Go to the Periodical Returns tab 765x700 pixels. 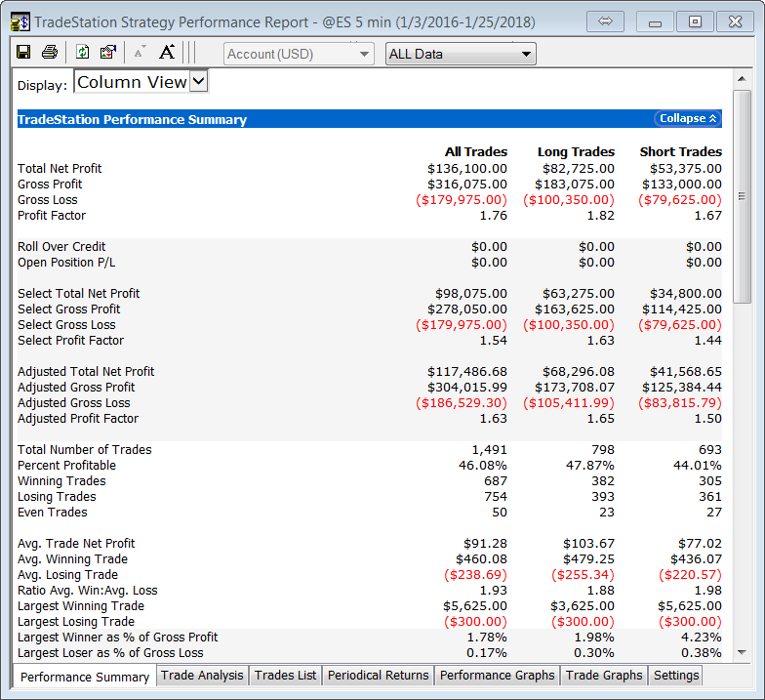pyautogui.click(x=378, y=676)
